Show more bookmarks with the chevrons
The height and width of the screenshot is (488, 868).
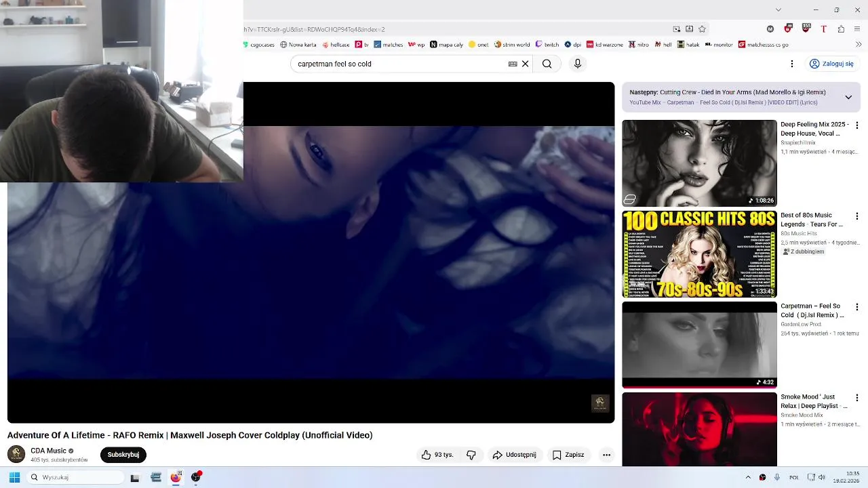coord(859,45)
